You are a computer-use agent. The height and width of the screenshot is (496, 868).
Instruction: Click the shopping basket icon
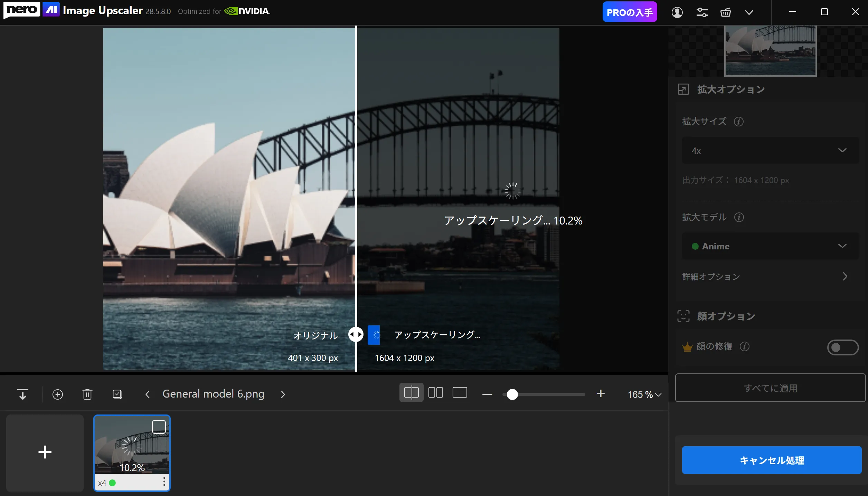[x=725, y=12]
